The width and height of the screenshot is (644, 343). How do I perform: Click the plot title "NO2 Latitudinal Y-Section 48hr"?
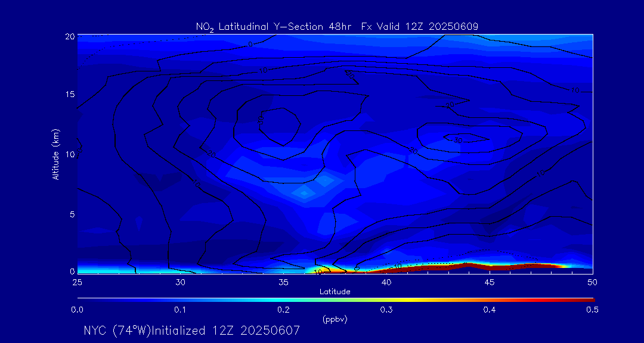coord(275,27)
